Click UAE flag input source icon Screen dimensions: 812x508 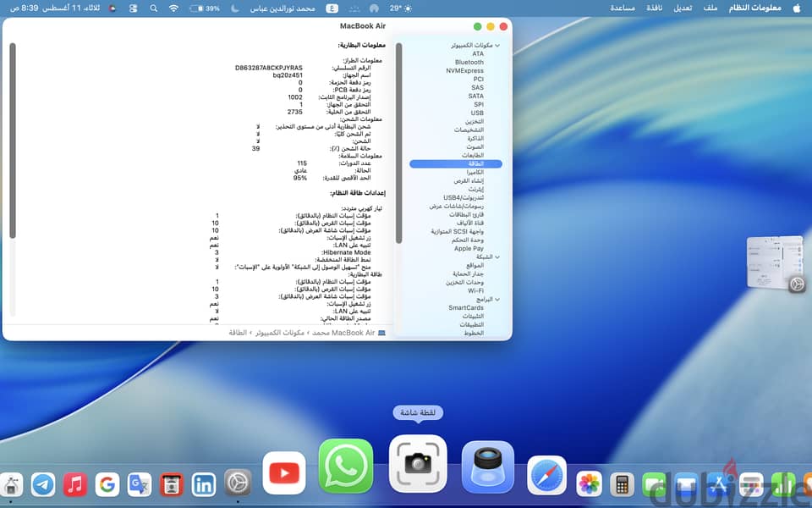tap(112, 8)
